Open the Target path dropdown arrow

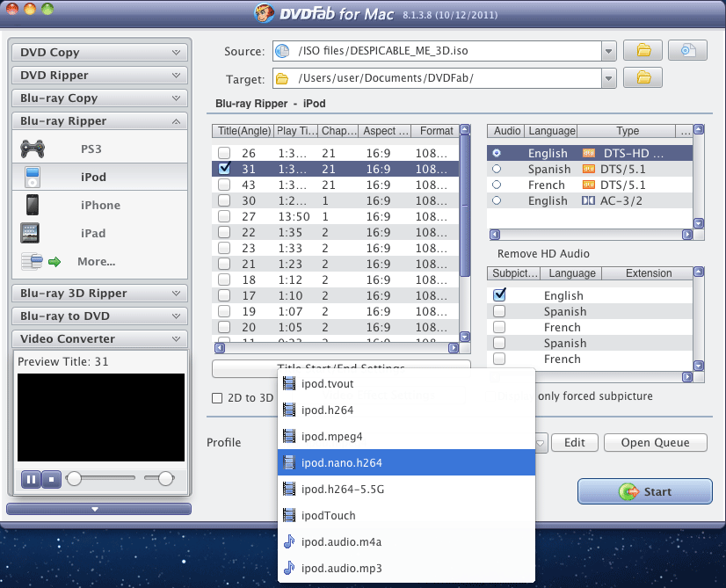pos(609,78)
